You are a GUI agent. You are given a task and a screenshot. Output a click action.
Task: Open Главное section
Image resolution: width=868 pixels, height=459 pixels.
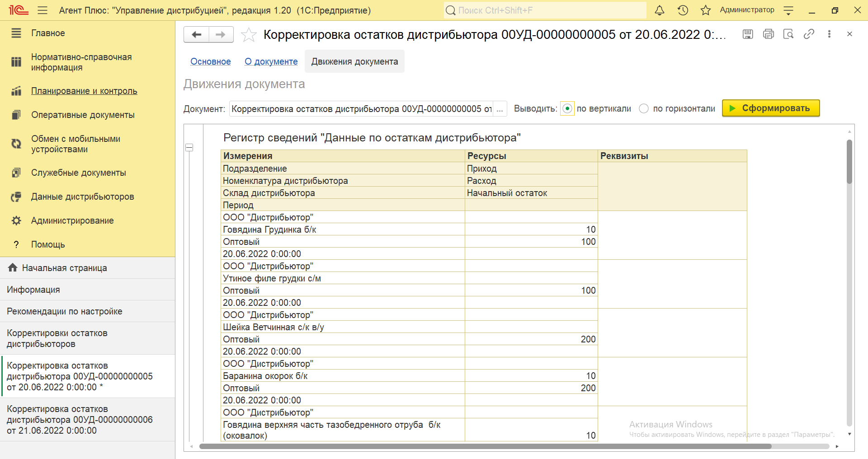[x=48, y=33]
